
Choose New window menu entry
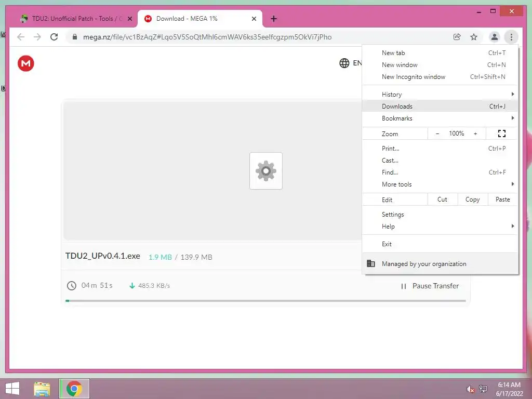click(x=440, y=65)
